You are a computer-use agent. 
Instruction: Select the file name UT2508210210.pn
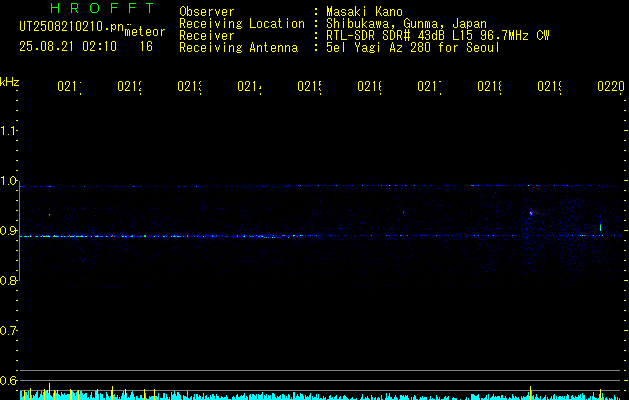(71, 27)
